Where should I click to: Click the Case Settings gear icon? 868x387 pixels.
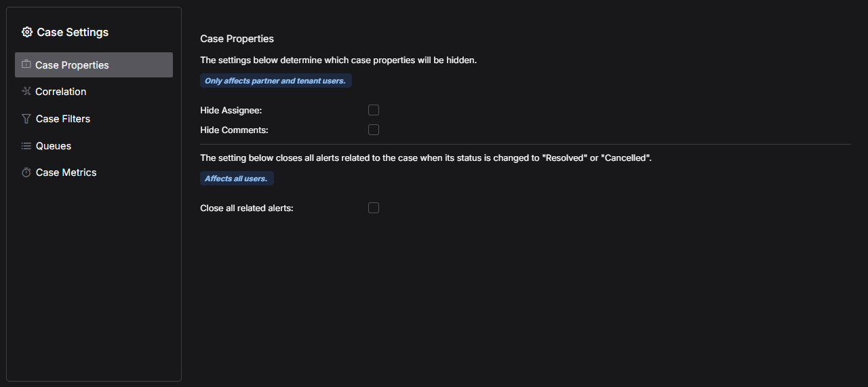coord(27,32)
